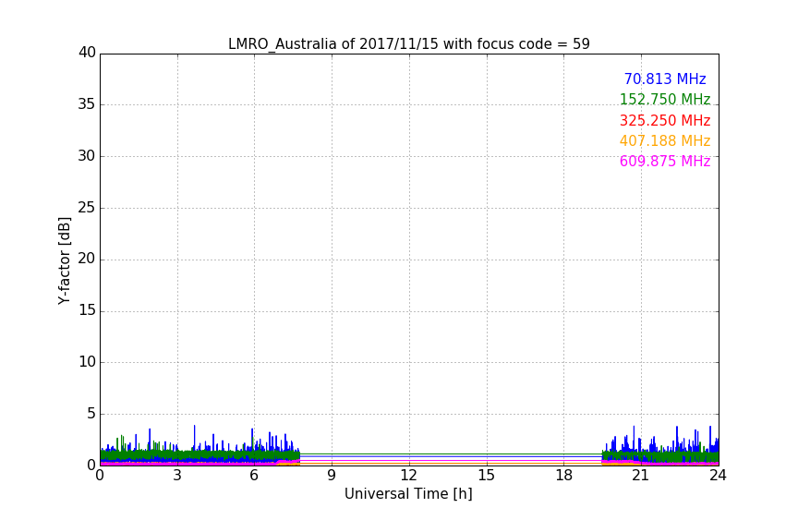Click the x-axis tick value 24
Screen dimensions: 798x532
[x=718, y=476]
